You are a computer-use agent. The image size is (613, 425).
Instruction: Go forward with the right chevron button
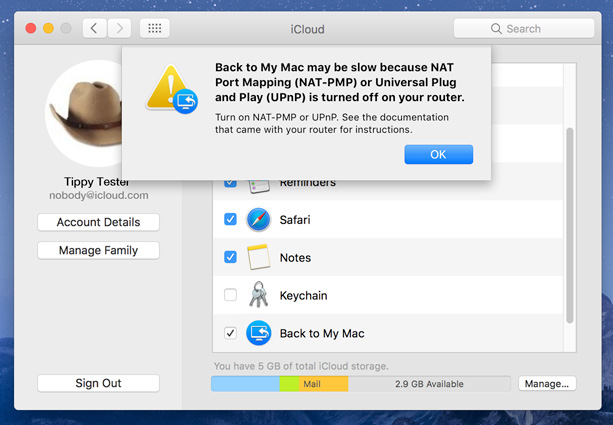119,29
